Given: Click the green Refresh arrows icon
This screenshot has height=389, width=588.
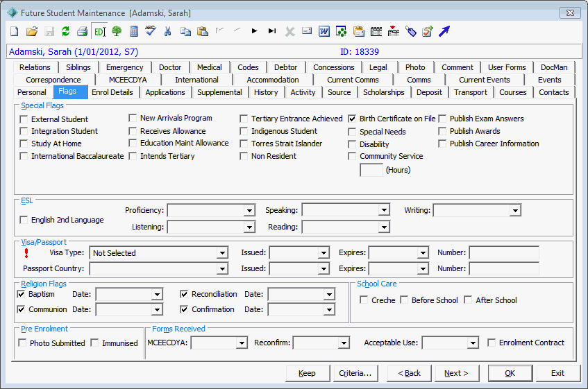Looking at the screenshot, I should (x=66, y=31).
